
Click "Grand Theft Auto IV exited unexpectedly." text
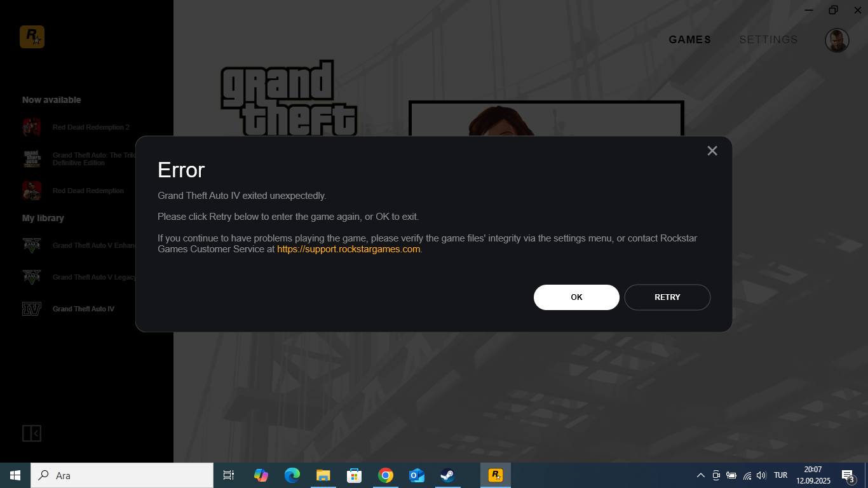(x=242, y=196)
